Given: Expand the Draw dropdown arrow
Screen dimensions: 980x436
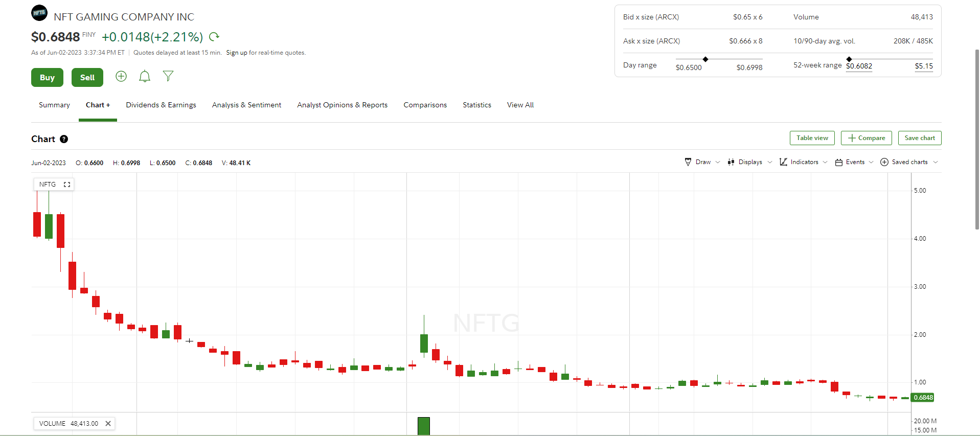Looking at the screenshot, I should [718, 162].
